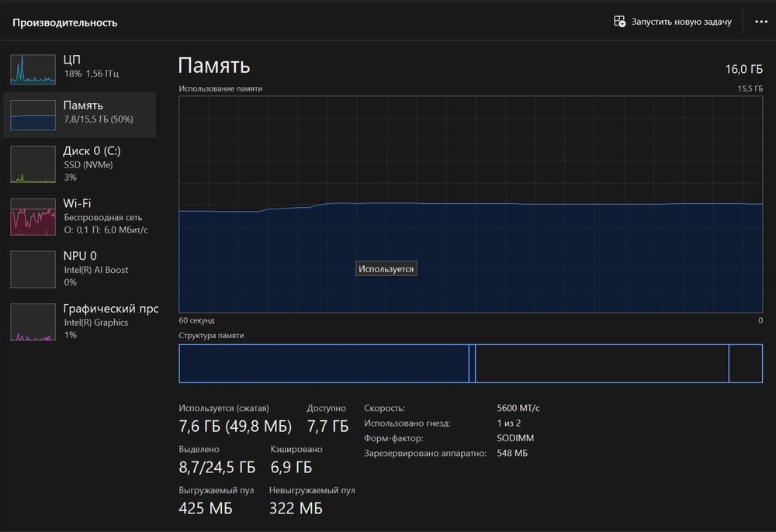Click the 5600 МТ/с speed value
This screenshot has width=776, height=532.
pos(518,409)
